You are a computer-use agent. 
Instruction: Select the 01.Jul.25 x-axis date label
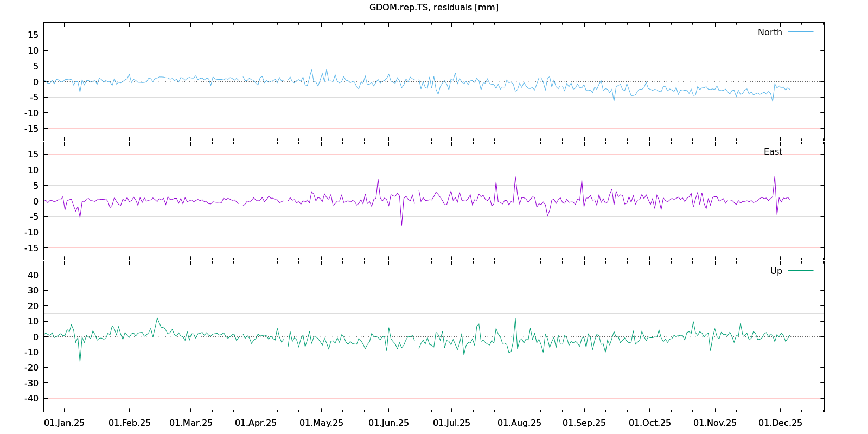pos(451,423)
